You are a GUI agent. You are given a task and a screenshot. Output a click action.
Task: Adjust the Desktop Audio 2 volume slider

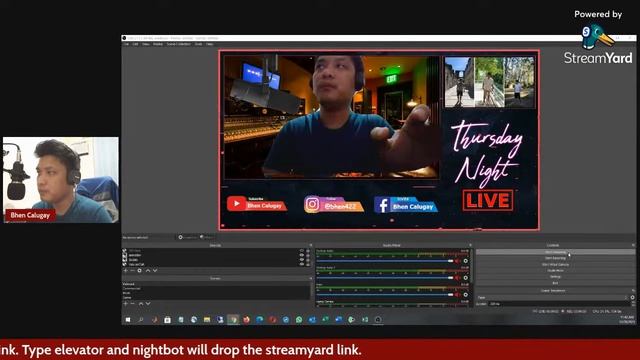coord(384,278)
